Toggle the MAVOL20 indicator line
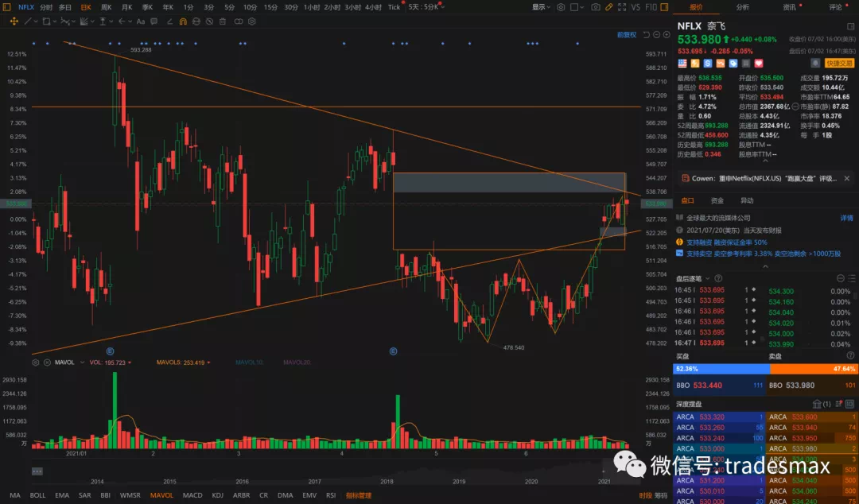Viewport: 859px width, 504px height. [297, 362]
